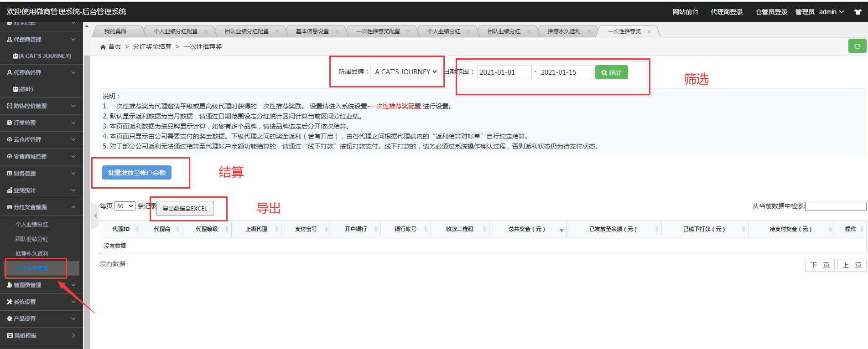Switch to 个人业绩分红配置 tab
Image resolution: width=868 pixels, height=349 pixels.
click(x=176, y=31)
